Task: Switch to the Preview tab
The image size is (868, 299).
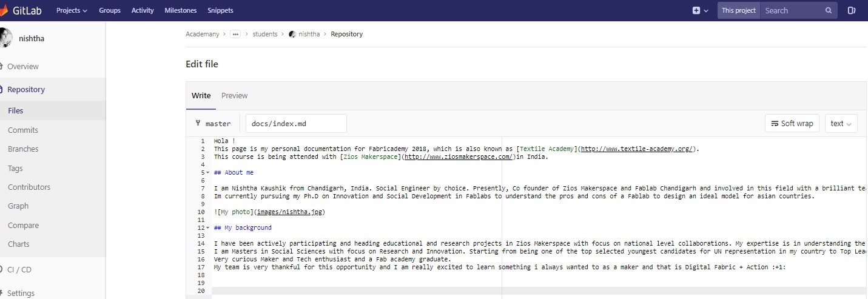Action: pos(235,95)
